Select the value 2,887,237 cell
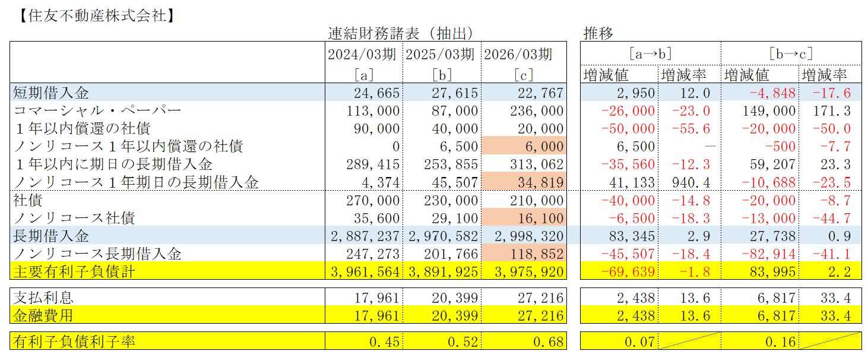This screenshot has height=354, width=868. (364, 236)
